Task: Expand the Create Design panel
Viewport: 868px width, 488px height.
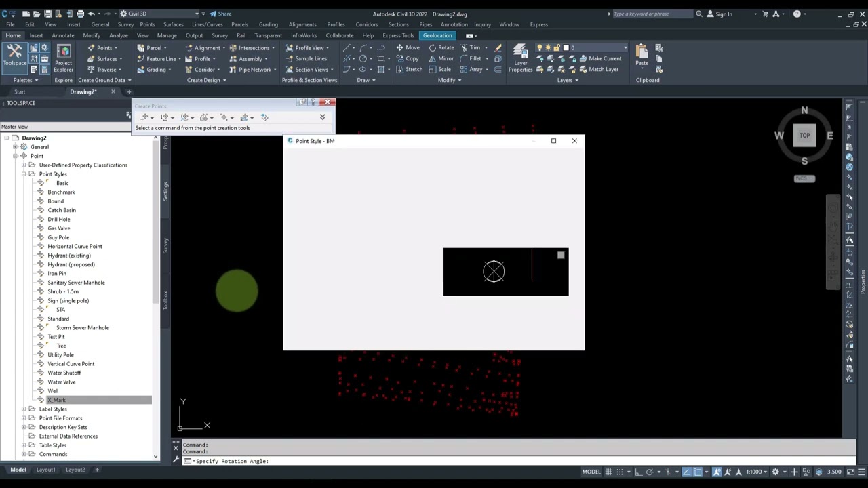Action: tap(207, 80)
